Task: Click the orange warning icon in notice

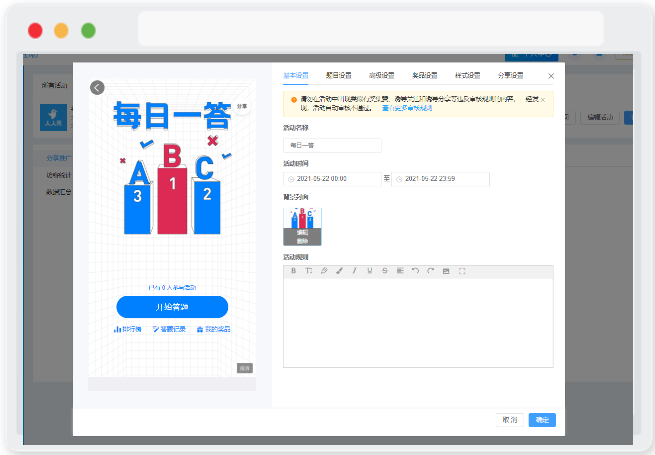Action: 294,100
